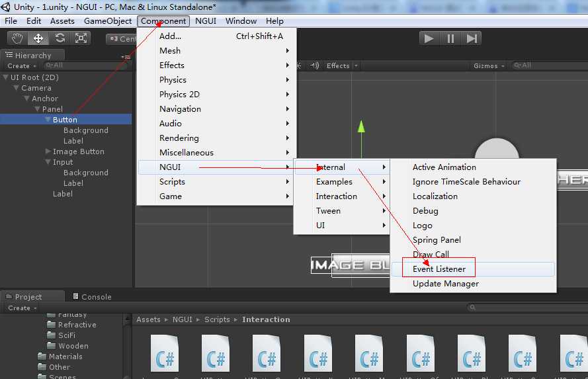588x379 pixels.
Task: Click Scripts in the project breadcrumb
Action: 217,319
